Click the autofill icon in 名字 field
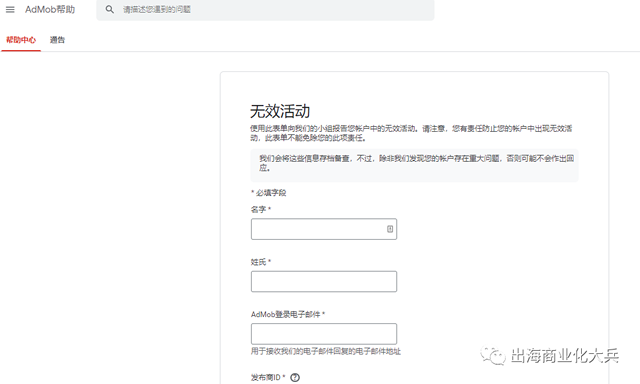This screenshot has width=640, height=384. tap(390, 229)
